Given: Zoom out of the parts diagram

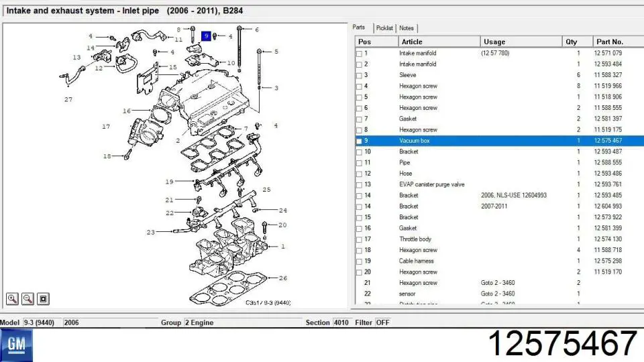Looking at the screenshot, I should tap(28, 299).
